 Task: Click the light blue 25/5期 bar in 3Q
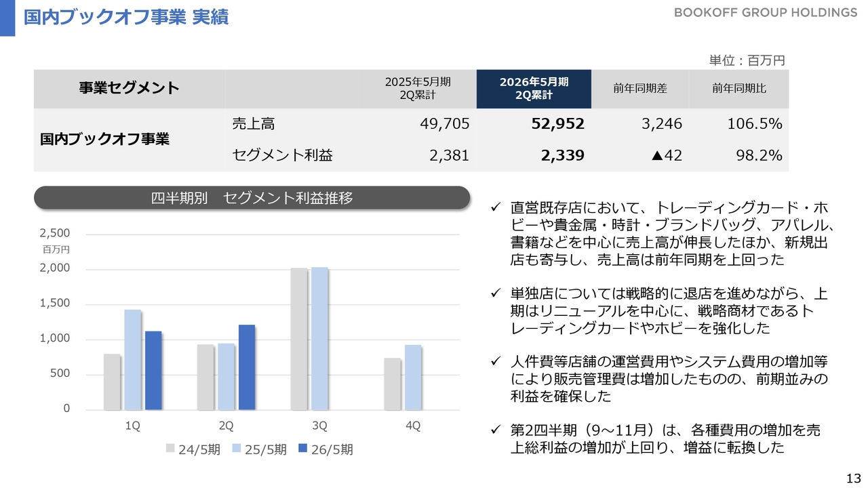(319, 339)
